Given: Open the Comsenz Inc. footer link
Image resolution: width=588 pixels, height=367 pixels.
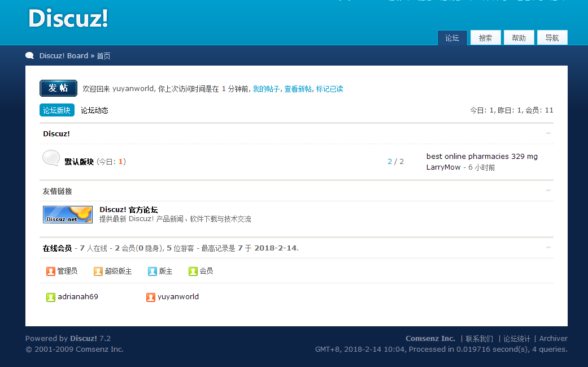Looking at the screenshot, I should 430,339.
